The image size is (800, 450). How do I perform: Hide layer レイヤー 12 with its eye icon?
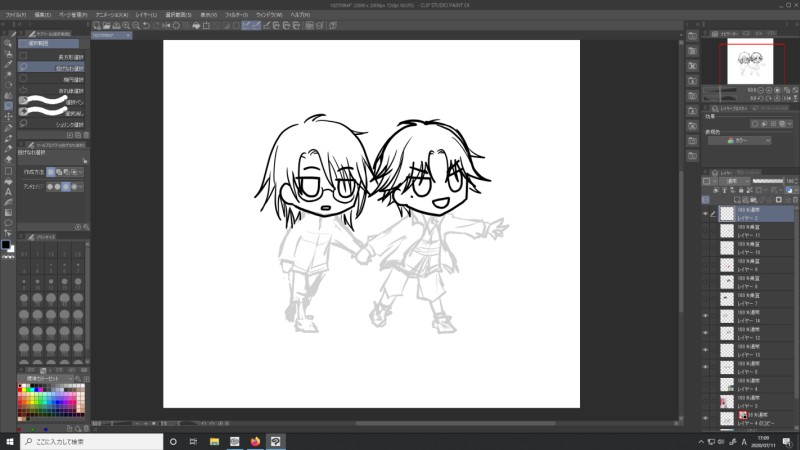706,333
